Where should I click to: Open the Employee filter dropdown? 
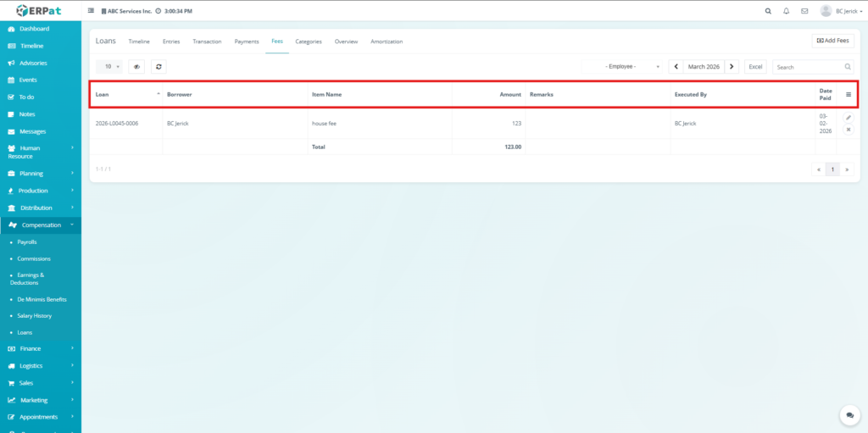(x=632, y=66)
